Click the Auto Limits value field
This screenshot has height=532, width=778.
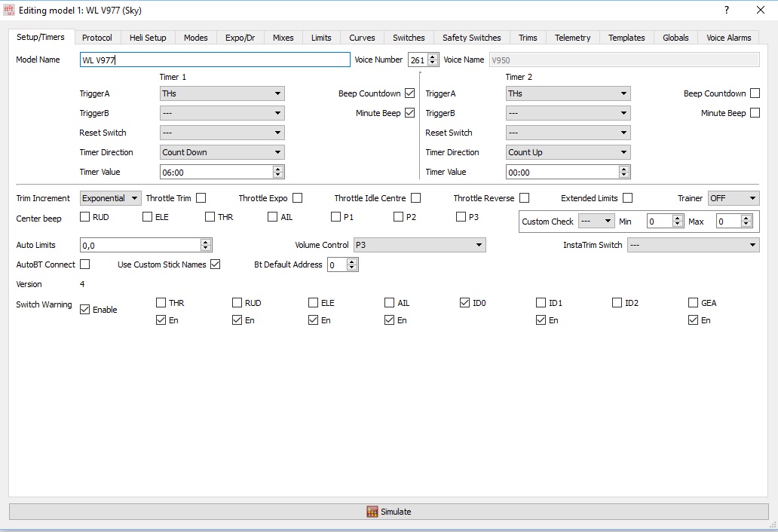(x=146, y=245)
